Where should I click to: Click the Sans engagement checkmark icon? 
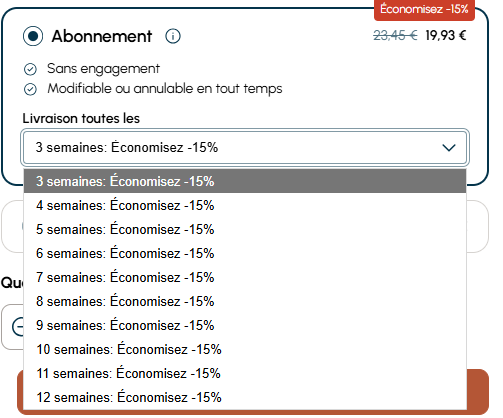pyautogui.click(x=30, y=69)
